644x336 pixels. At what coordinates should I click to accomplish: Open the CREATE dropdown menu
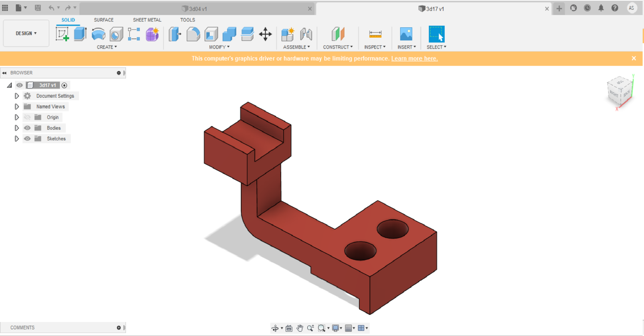[x=107, y=47]
